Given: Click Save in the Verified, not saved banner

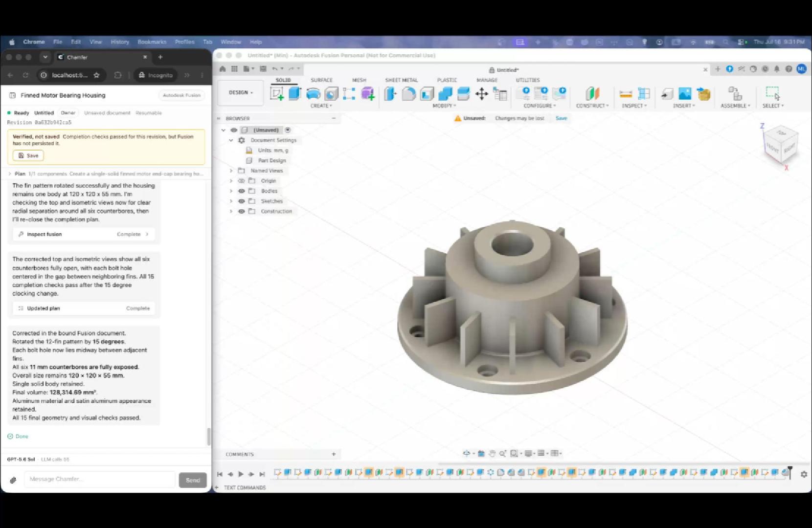Looking at the screenshot, I should [x=28, y=155].
